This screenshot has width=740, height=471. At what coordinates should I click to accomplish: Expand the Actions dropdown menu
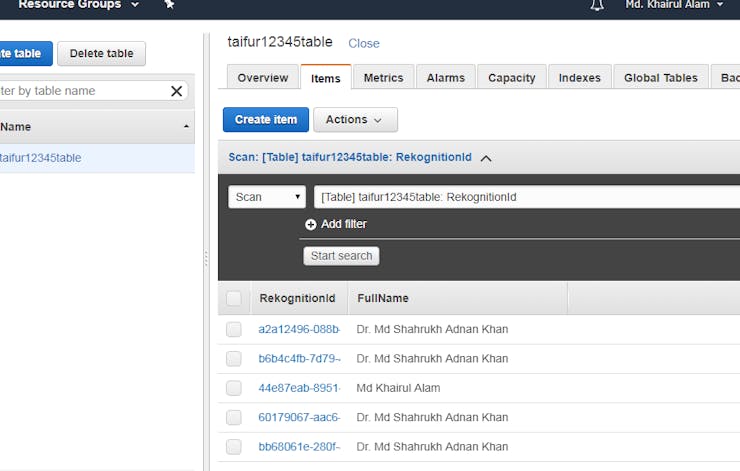pyautogui.click(x=355, y=120)
